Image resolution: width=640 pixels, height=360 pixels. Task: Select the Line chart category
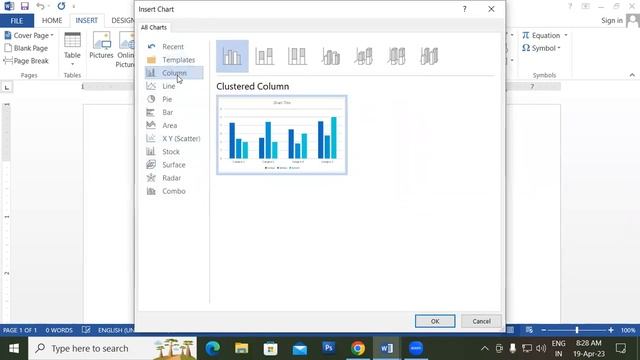click(x=174, y=86)
